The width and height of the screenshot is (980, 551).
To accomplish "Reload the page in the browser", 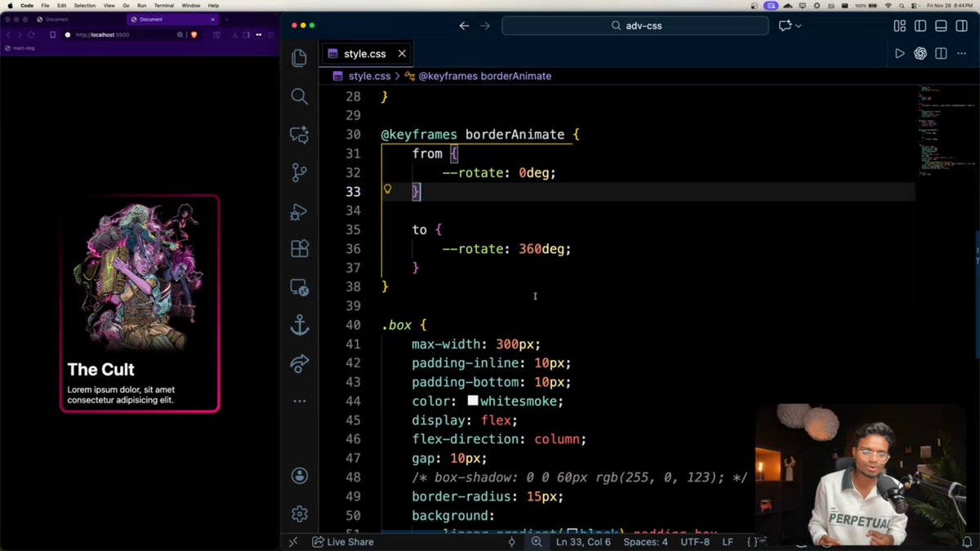I will click(x=32, y=35).
